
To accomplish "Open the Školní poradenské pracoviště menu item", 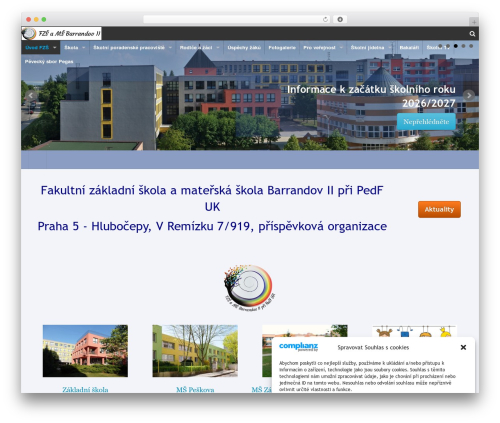I will coord(129,48).
